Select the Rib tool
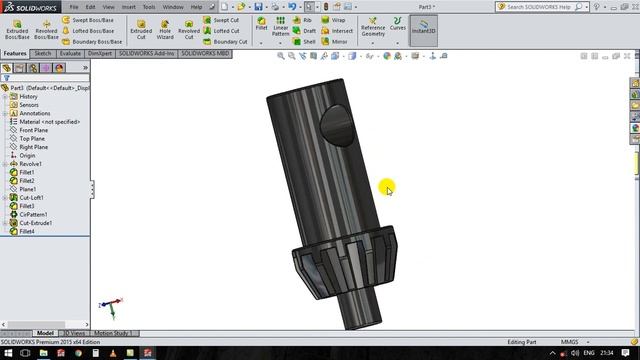Screen dimensions: 640x360 pyautogui.click(x=302, y=20)
